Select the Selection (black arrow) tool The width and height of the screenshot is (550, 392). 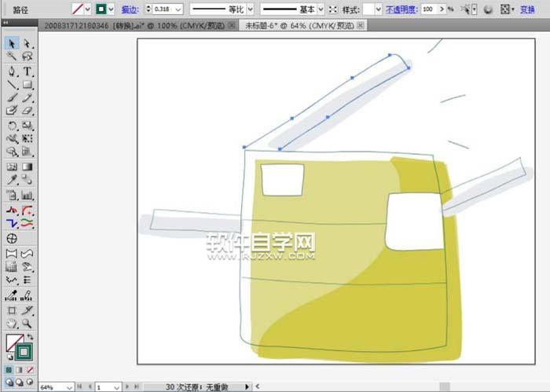12,44
